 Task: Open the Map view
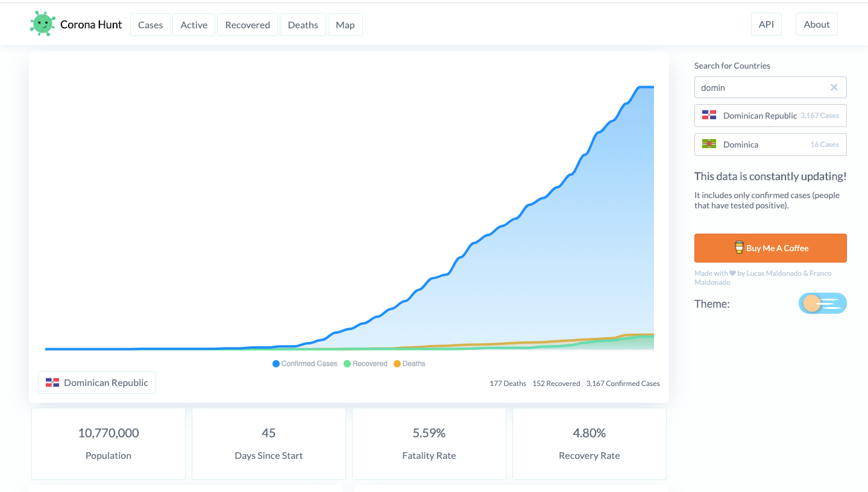pos(345,25)
